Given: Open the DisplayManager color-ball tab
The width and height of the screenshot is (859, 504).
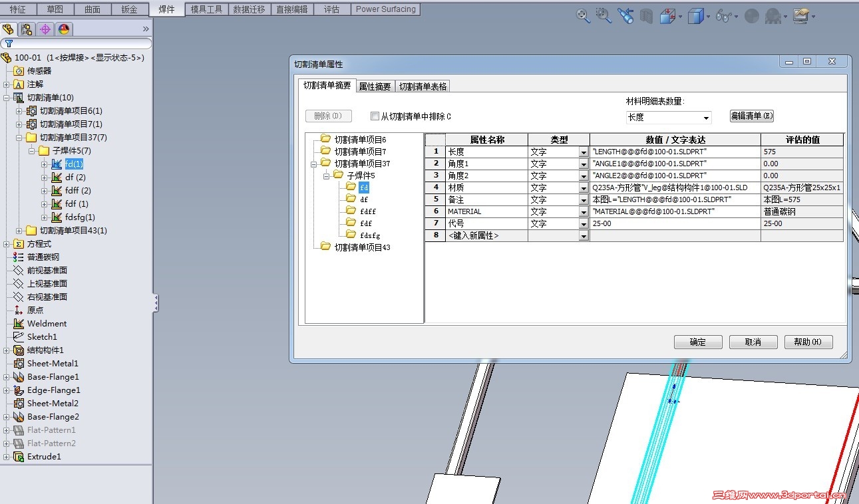Looking at the screenshot, I should (x=64, y=29).
